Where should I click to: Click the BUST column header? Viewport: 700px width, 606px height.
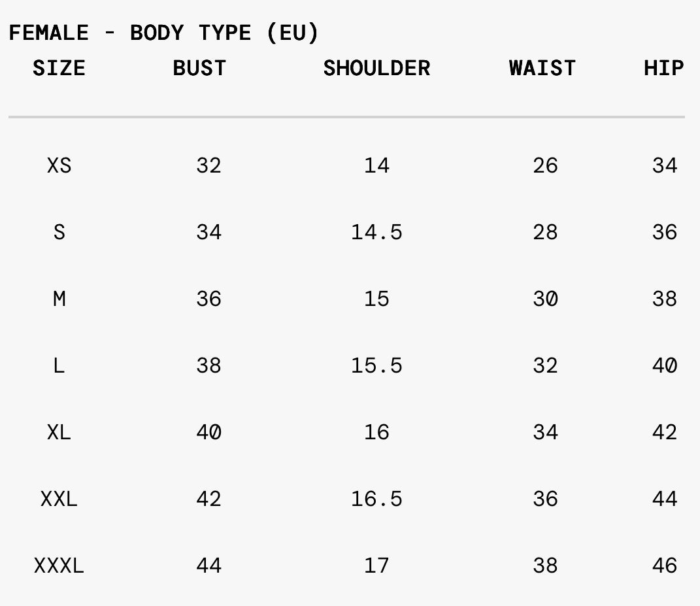[x=199, y=68]
